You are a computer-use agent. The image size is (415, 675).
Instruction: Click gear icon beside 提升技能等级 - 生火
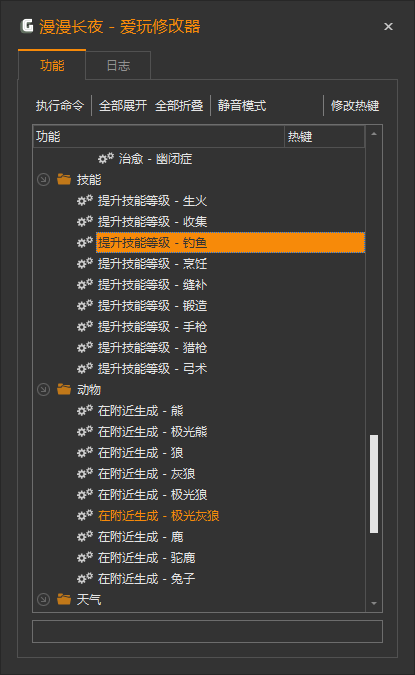pos(85,200)
